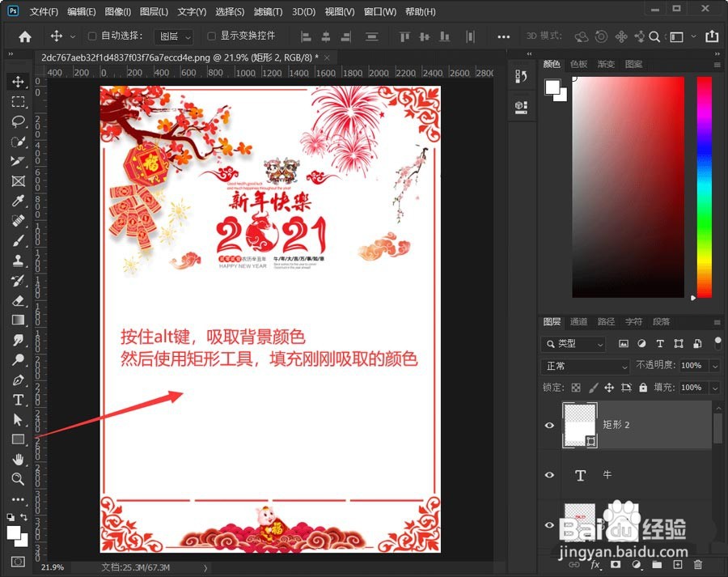728x577 pixels.
Task: Click the Share icon at top right
Action: [x=712, y=36]
